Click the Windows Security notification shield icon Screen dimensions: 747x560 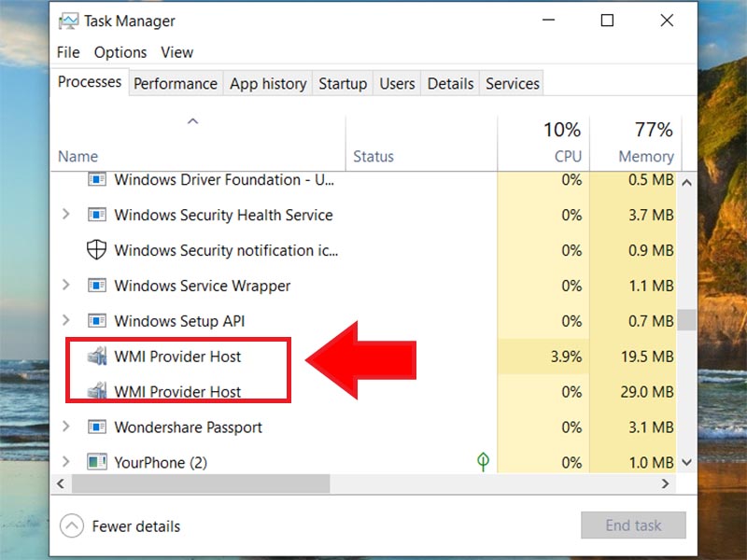[97, 250]
